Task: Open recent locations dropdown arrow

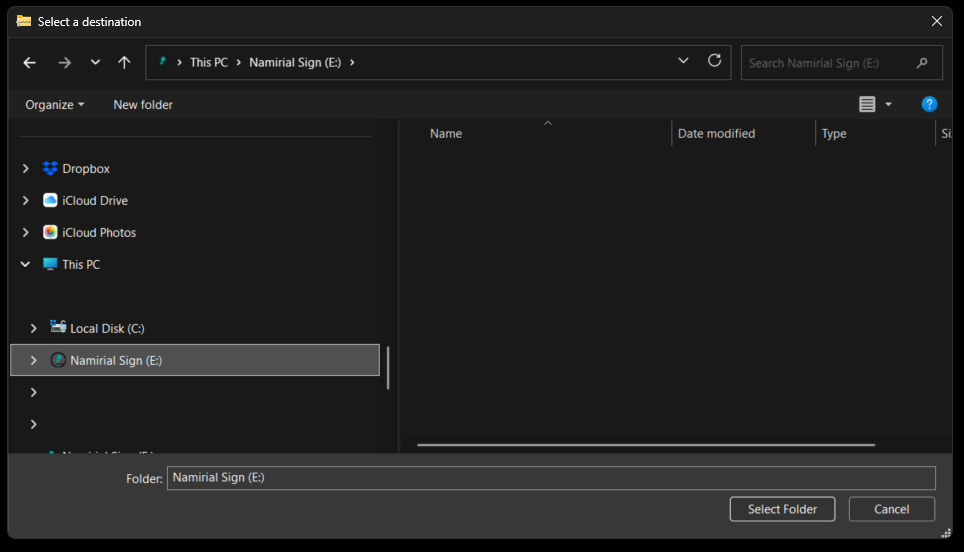Action: click(x=95, y=62)
